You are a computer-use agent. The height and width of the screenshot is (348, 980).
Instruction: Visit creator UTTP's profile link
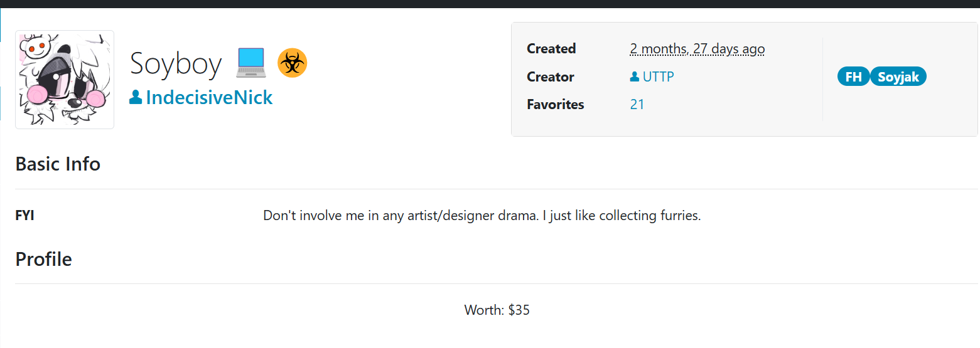tap(658, 76)
